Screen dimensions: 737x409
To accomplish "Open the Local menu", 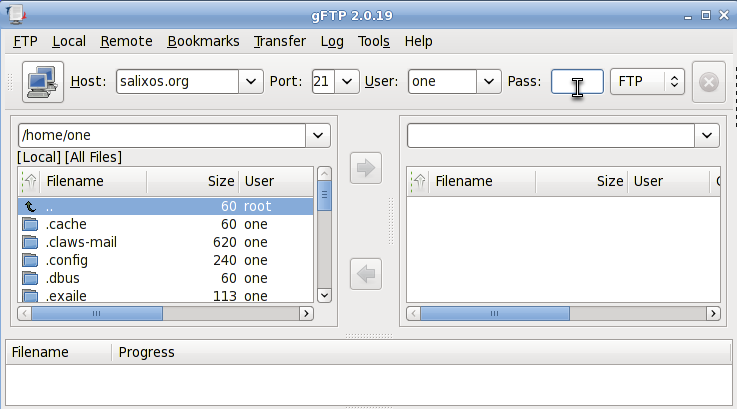I will point(69,41).
